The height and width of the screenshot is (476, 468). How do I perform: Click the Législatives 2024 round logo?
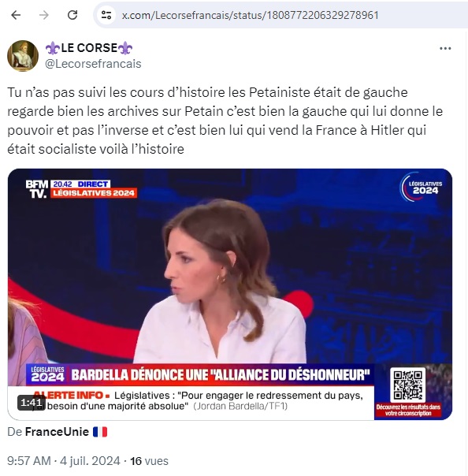pyautogui.click(x=422, y=188)
